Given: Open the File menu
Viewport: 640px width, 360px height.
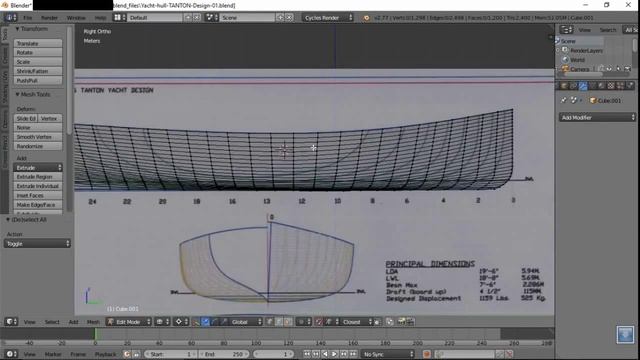Looking at the screenshot, I should coord(27,18).
